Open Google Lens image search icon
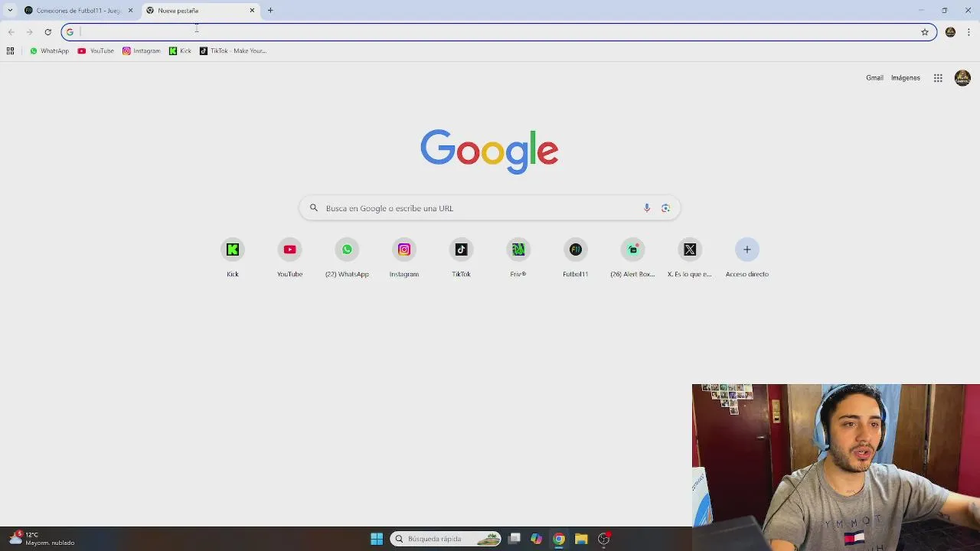980x551 pixels. [x=665, y=208]
